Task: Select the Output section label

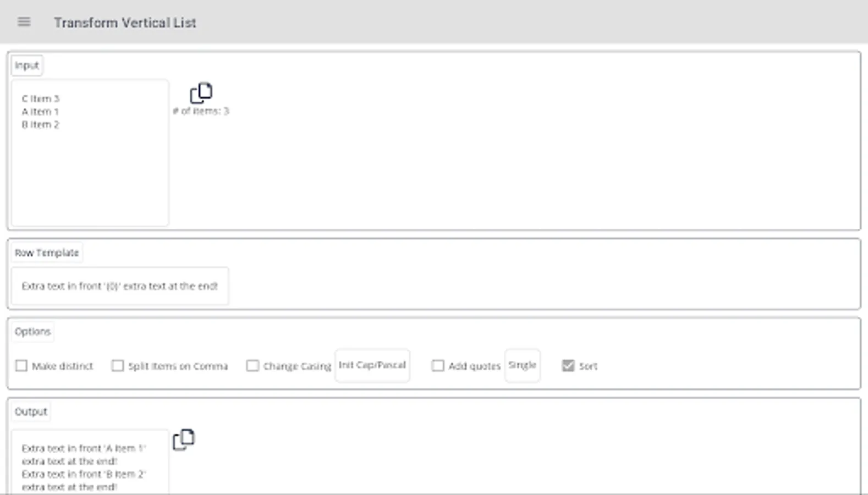Action: point(31,411)
